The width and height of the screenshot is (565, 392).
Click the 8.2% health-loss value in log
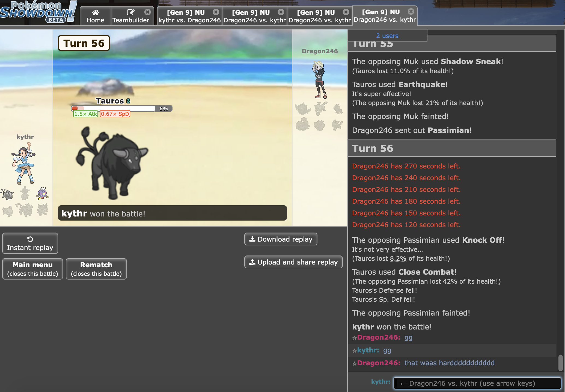[x=398, y=259]
